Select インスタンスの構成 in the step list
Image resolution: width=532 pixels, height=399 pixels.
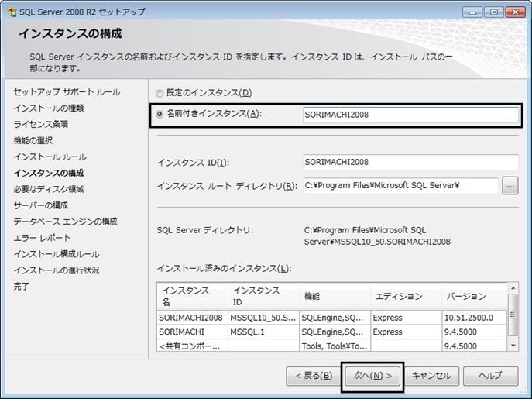coord(49,174)
